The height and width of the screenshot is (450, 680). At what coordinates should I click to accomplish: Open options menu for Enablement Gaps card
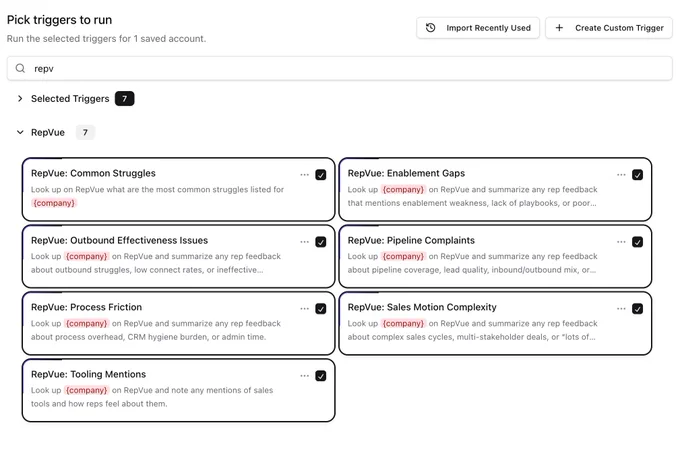point(621,175)
